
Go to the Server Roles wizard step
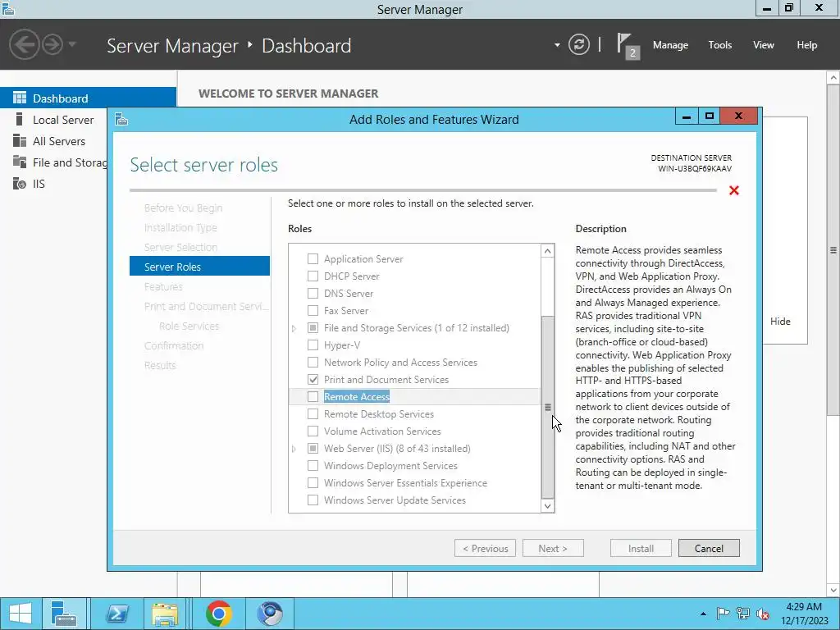(199, 267)
